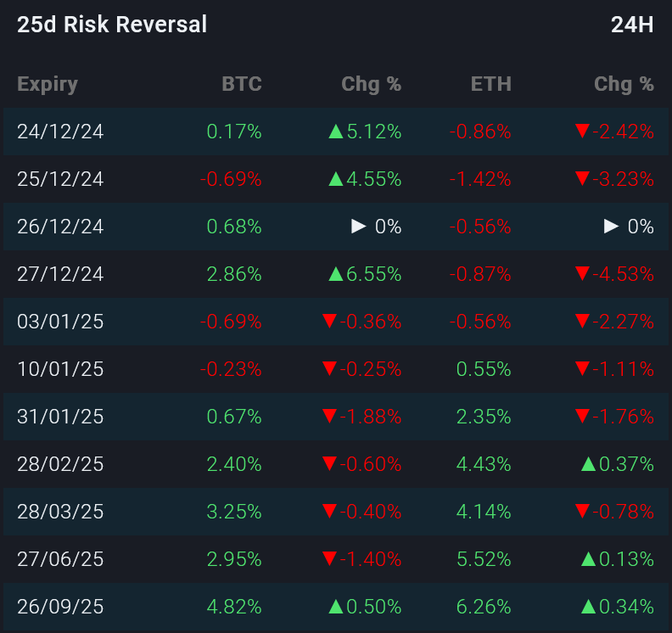Click ETH change -2.42% in 24/12/24 row
The width and height of the screenshot is (672, 633).
point(614,132)
